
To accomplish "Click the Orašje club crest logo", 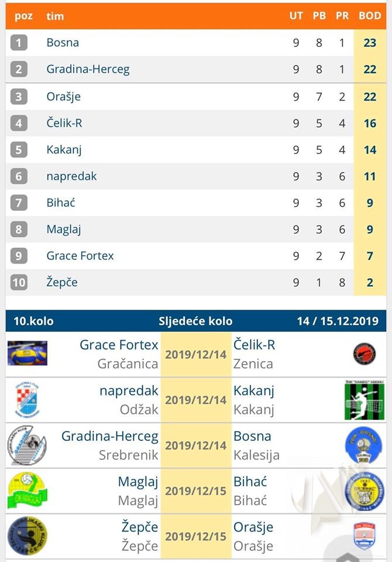I will click(364, 536).
